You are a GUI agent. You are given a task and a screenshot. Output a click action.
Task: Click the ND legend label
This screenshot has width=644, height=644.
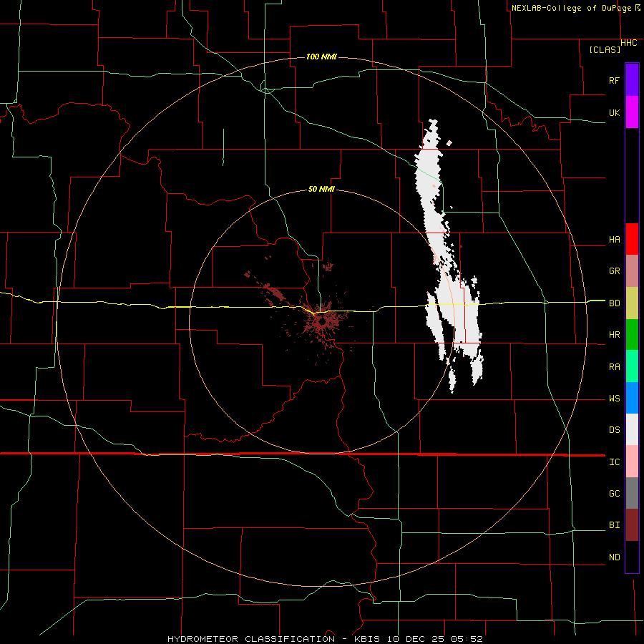point(614,557)
